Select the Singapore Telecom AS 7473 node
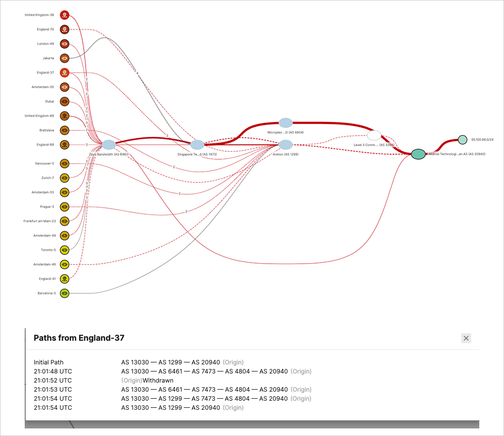Screen dimensions: 504x436 (198, 145)
